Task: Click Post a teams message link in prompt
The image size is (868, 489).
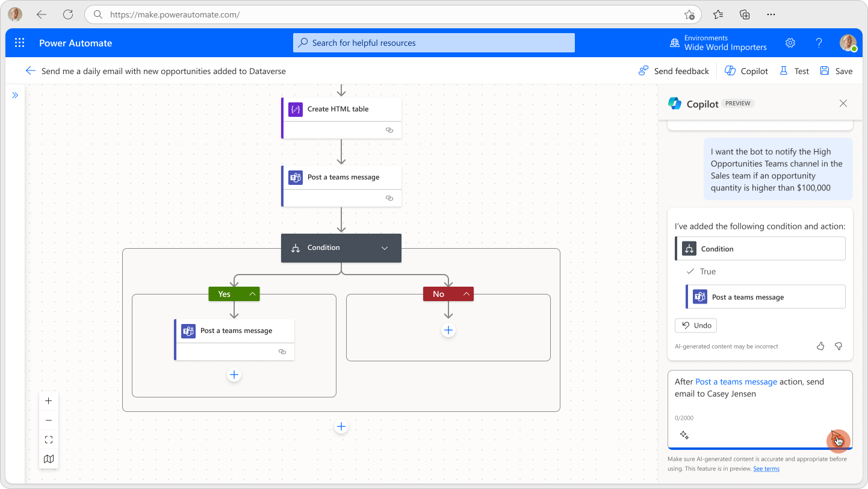Action: (736, 382)
